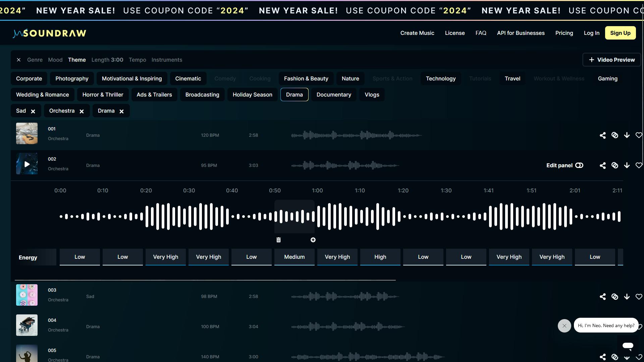Open Pricing in the navigation menu
The width and height of the screenshot is (644, 362).
(564, 33)
